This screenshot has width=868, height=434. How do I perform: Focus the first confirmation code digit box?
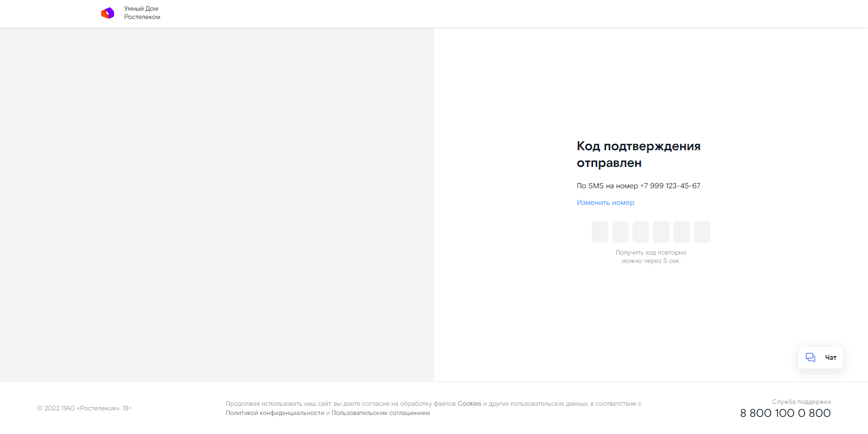(600, 232)
